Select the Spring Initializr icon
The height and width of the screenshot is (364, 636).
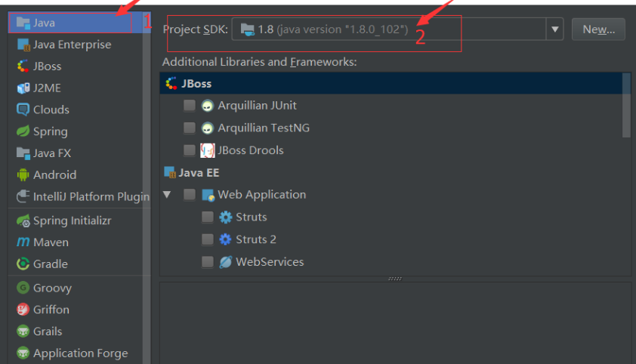pos(23,221)
